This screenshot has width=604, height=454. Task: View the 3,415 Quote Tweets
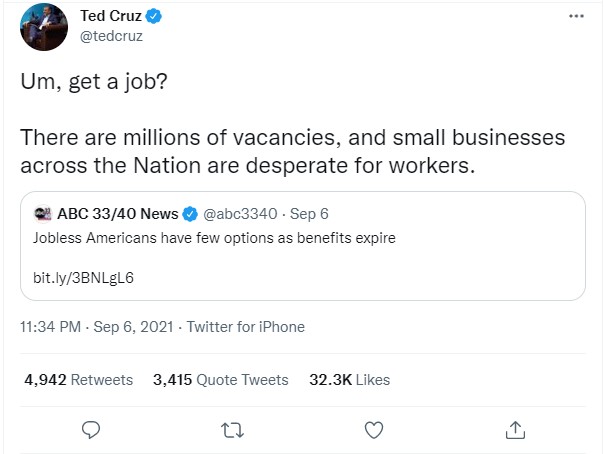pyautogui.click(x=220, y=380)
